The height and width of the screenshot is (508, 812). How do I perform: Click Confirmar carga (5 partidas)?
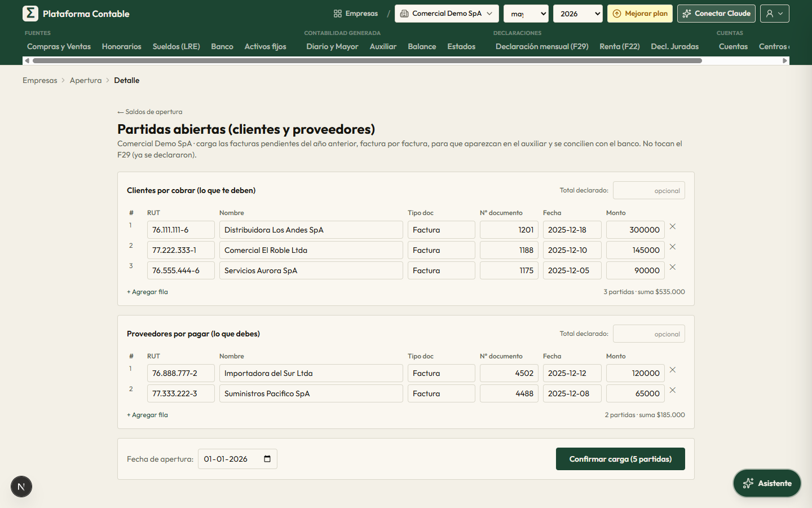620,459
